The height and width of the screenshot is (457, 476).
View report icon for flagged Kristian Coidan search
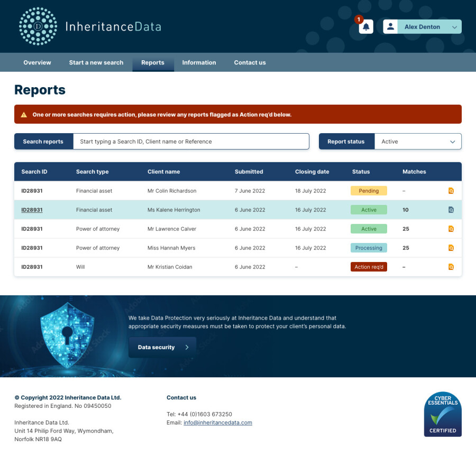(451, 267)
